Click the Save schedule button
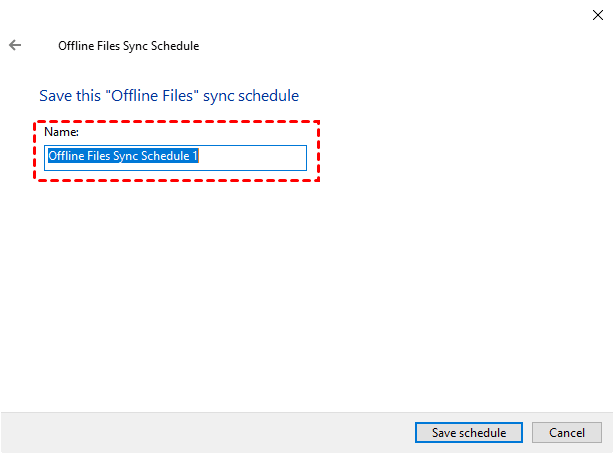 tap(468, 433)
